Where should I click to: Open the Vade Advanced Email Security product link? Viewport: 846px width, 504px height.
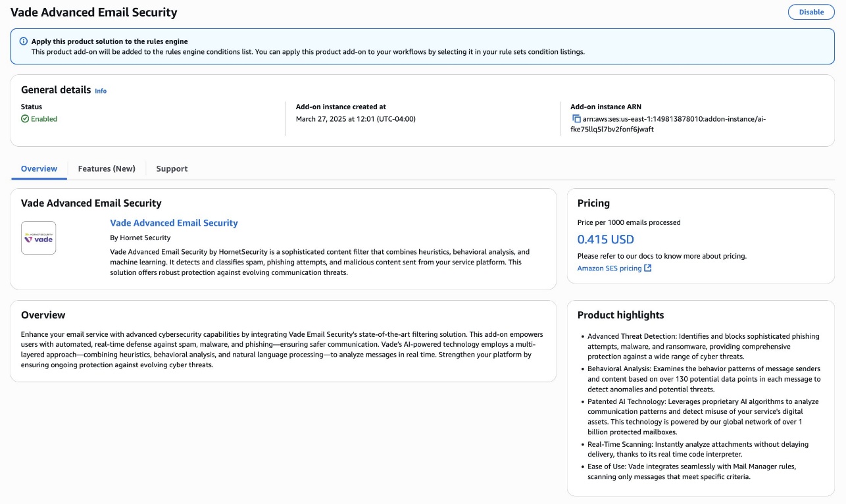coord(174,223)
